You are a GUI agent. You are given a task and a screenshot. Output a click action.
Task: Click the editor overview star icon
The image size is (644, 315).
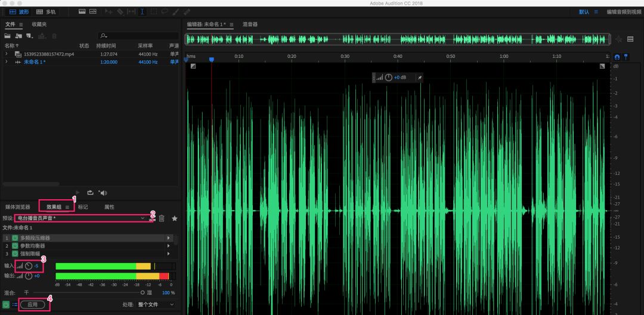point(619,39)
